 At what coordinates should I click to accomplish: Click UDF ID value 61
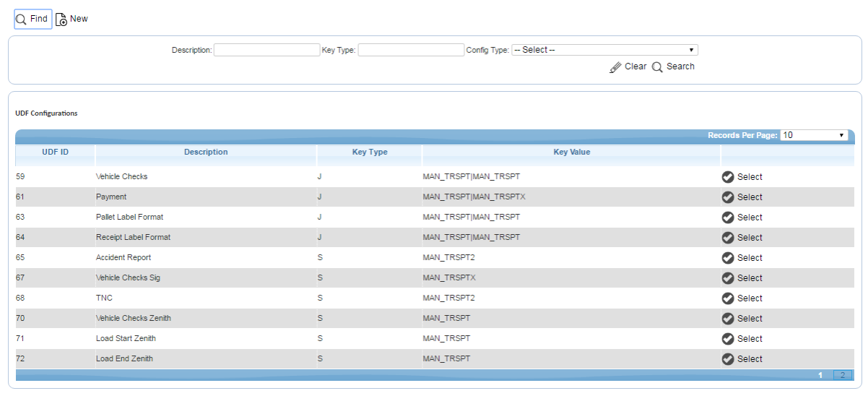tap(20, 197)
